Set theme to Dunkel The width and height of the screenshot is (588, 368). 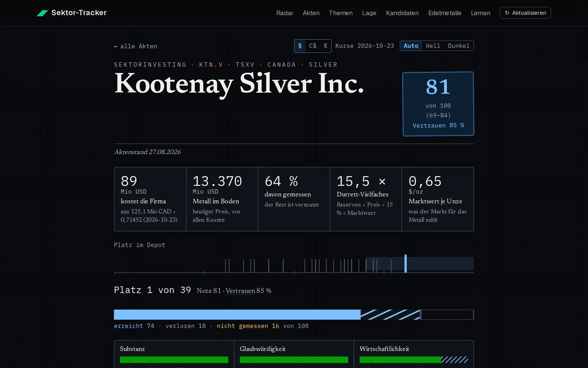click(x=459, y=46)
